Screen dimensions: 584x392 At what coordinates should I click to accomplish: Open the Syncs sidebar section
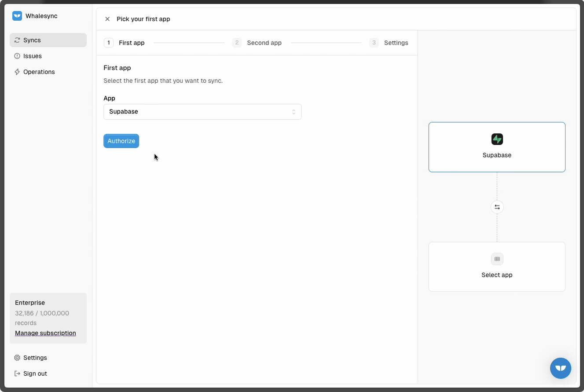(48, 40)
